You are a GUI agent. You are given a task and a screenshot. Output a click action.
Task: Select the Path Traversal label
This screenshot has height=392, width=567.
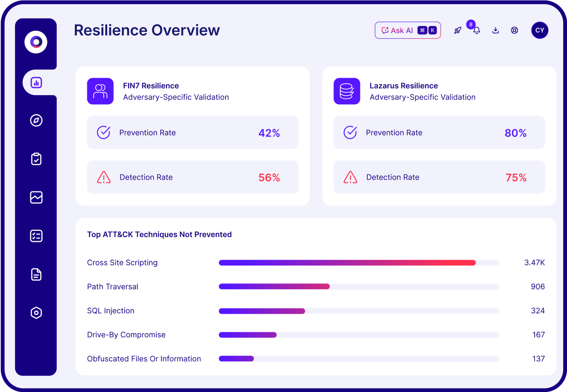pos(112,287)
